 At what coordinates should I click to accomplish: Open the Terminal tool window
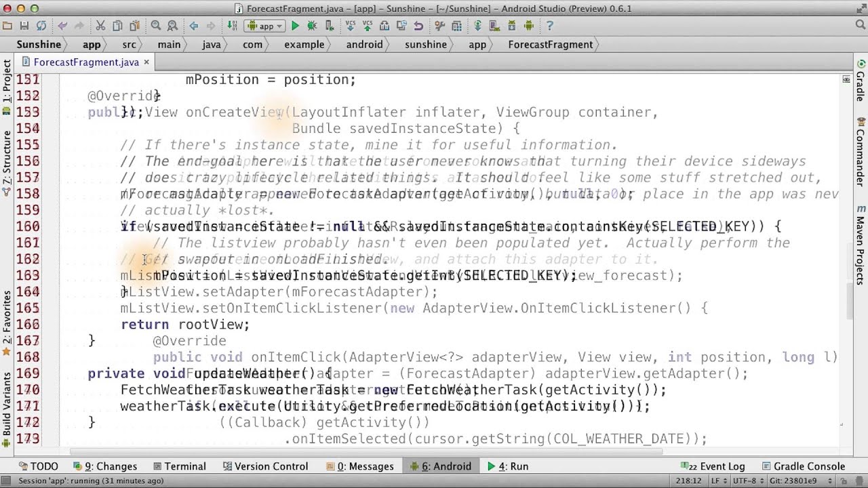(x=179, y=466)
